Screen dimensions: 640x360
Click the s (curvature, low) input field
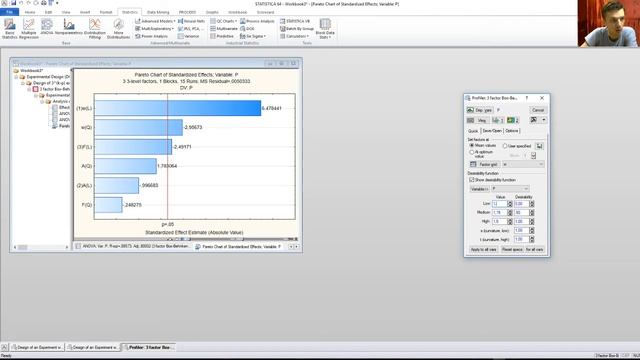tap(521, 231)
